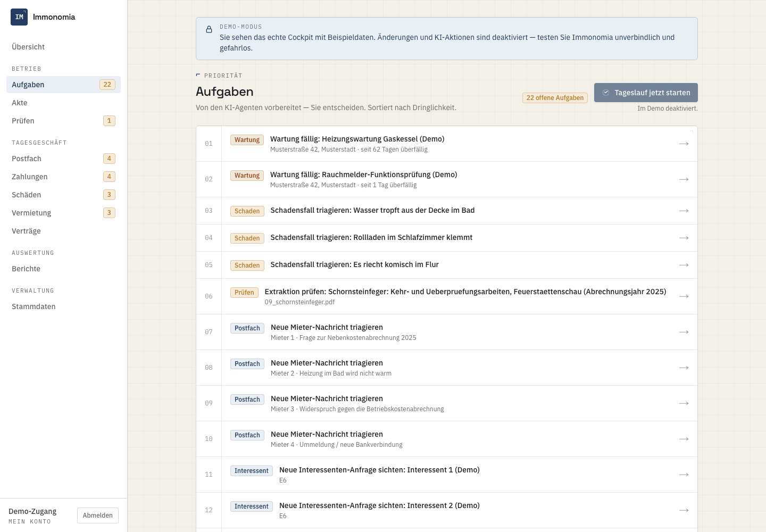
Task: Select Aufgaben in the sidebar
Action: coord(63,85)
